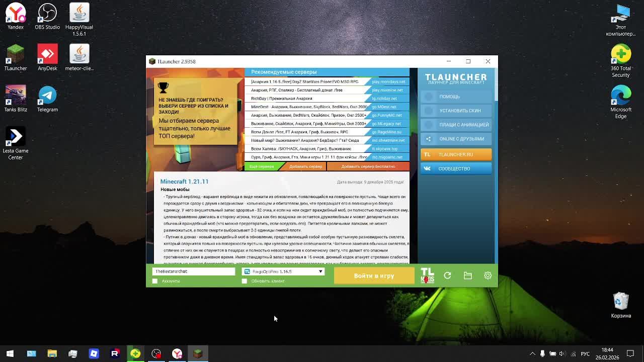Open meteor-client desktop icon
The image size is (644, 362).
pyautogui.click(x=79, y=57)
